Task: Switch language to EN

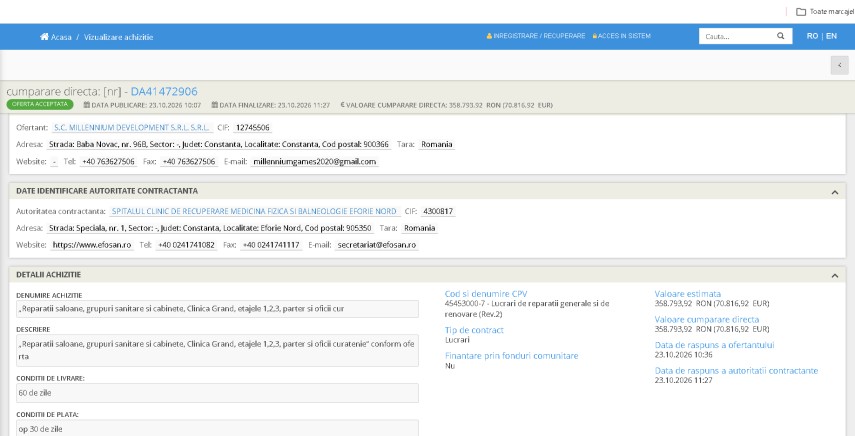Action: point(832,36)
